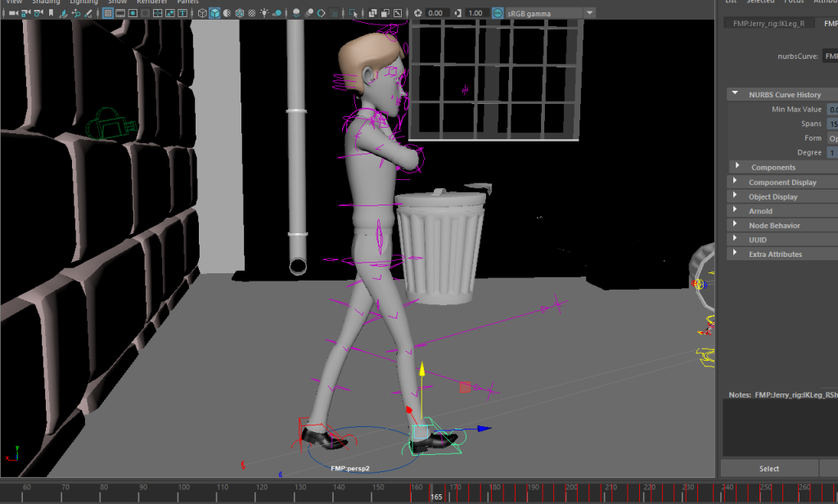The image size is (838, 504).
Task: Toggle the Film Gate display
Action: point(120,13)
